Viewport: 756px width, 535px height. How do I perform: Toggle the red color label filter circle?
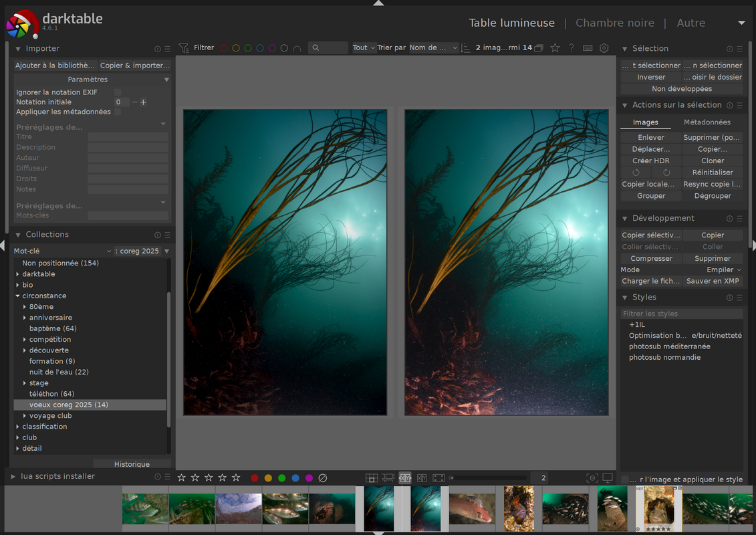224,48
